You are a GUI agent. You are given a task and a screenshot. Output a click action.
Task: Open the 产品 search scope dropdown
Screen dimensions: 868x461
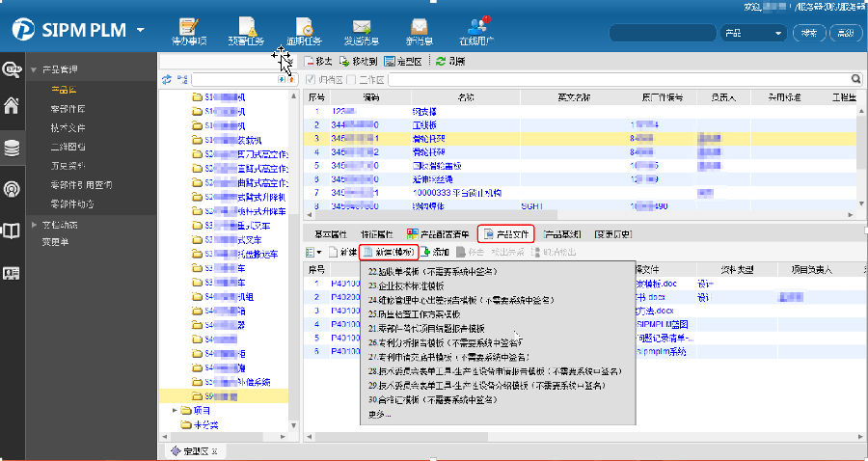tap(752, 33)
